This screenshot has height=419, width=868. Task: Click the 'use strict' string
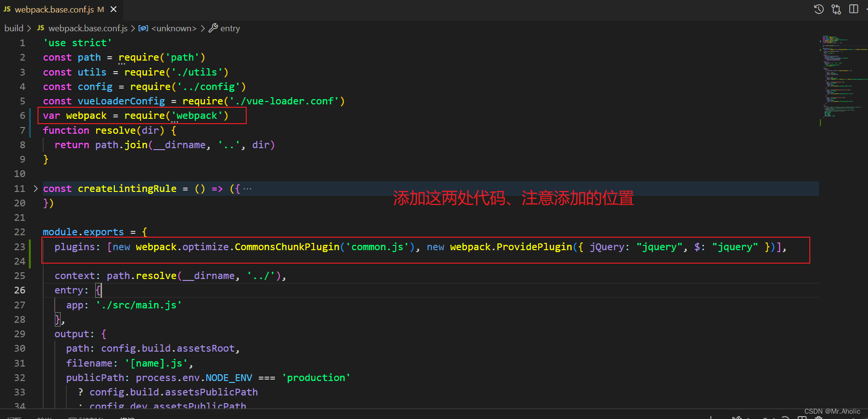tap(77, 43)
